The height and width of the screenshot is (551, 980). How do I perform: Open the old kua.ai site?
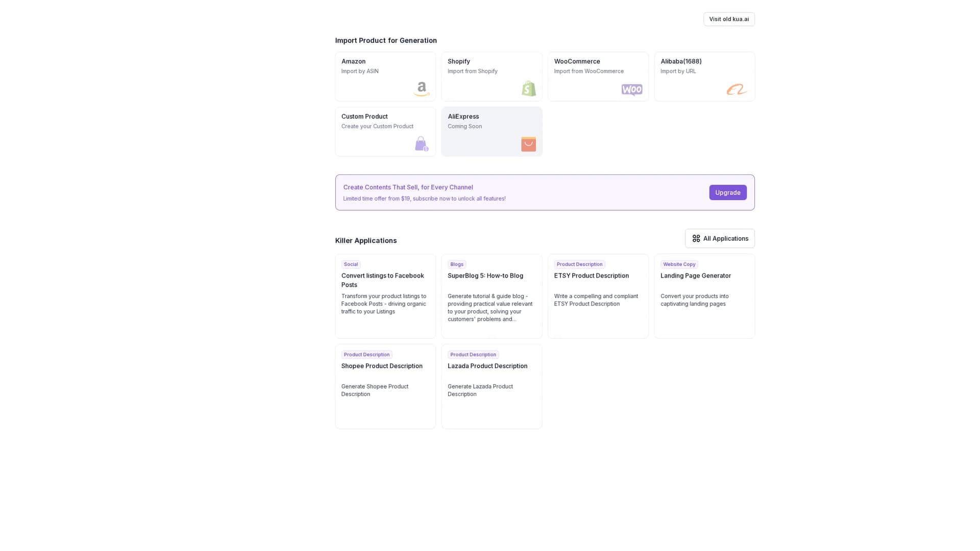coord(729,19)
